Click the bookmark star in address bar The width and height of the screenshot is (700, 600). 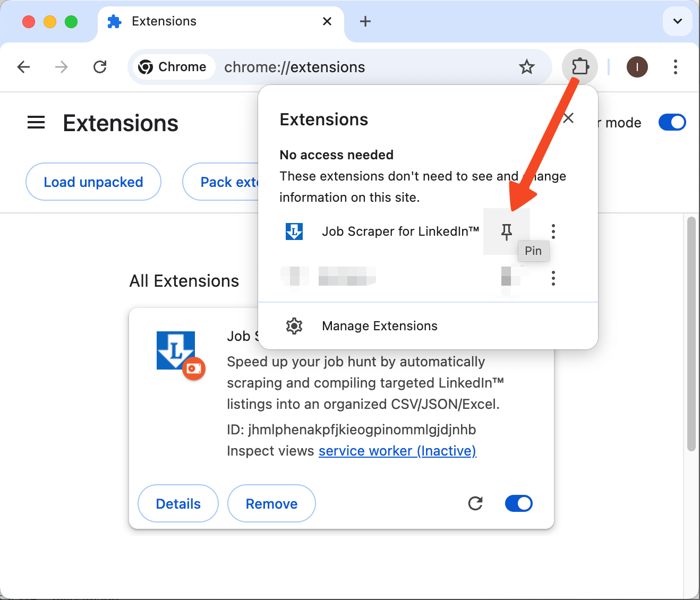click(x=526, y=67)
